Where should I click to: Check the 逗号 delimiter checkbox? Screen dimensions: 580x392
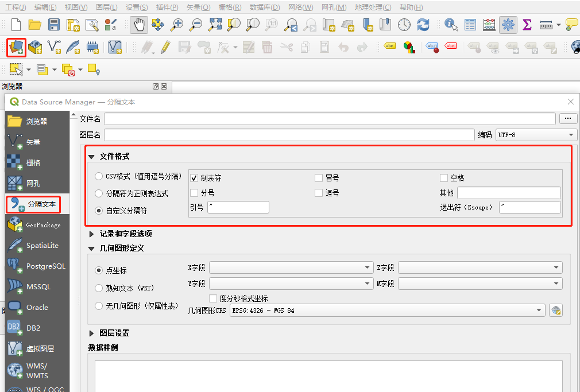tap(319, 193)
